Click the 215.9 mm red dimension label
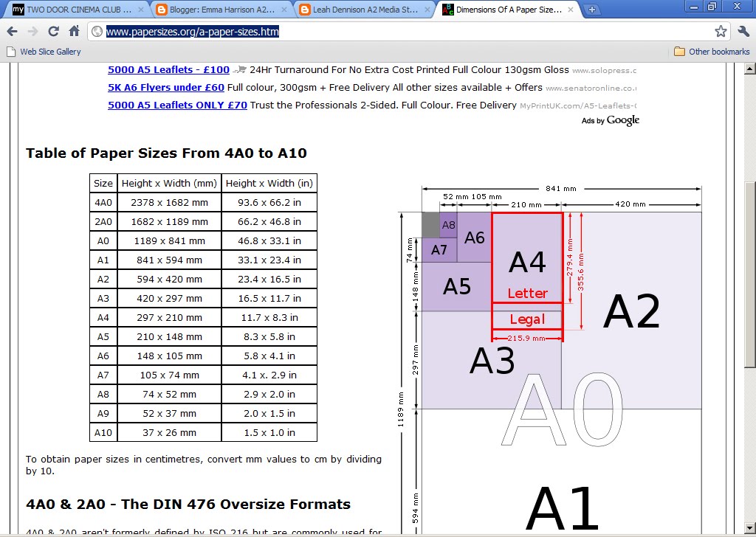Image resolution: width=756 pixels, height=537 pixels. pyautogui.click(x=526, y=338)
